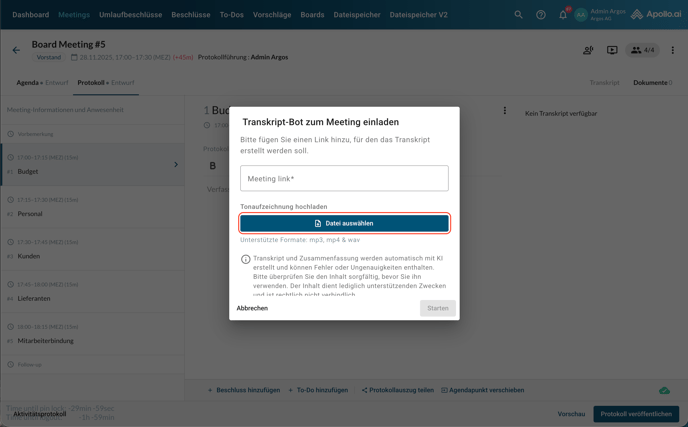Select the Dokumente tab
Image resolution: width=688 pixels, height=427 pixels.
(x=652, y=83)
